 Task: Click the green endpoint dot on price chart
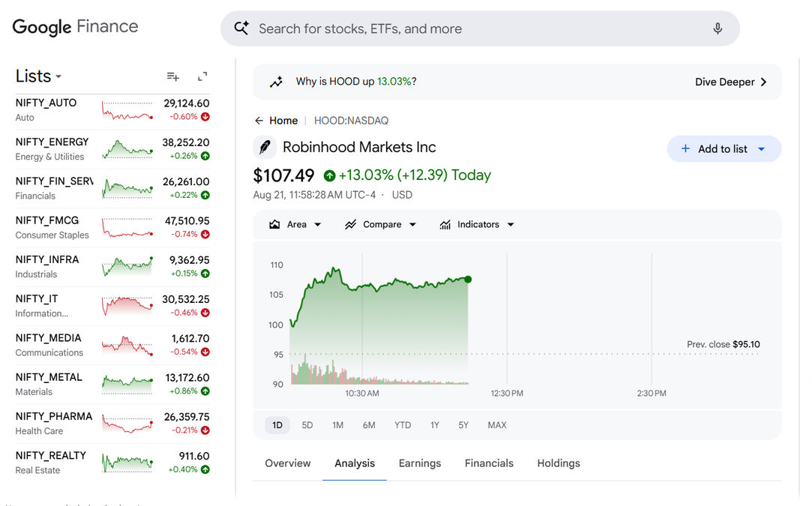pyautogui.click(x=468, y=280)
